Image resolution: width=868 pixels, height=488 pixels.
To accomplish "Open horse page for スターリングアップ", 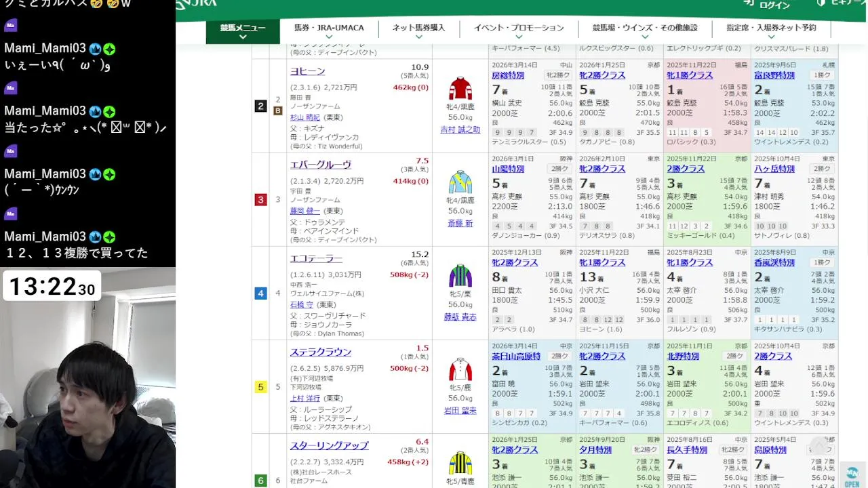I will click(x=330, y=445).
